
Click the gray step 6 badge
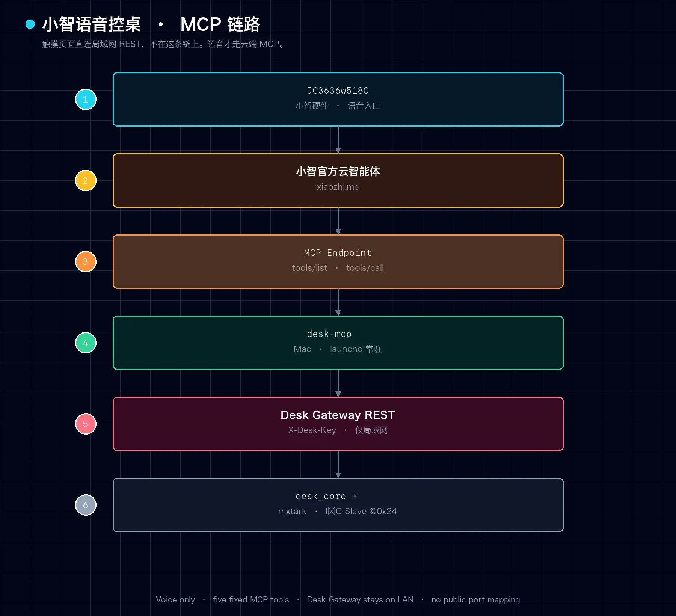86,505
